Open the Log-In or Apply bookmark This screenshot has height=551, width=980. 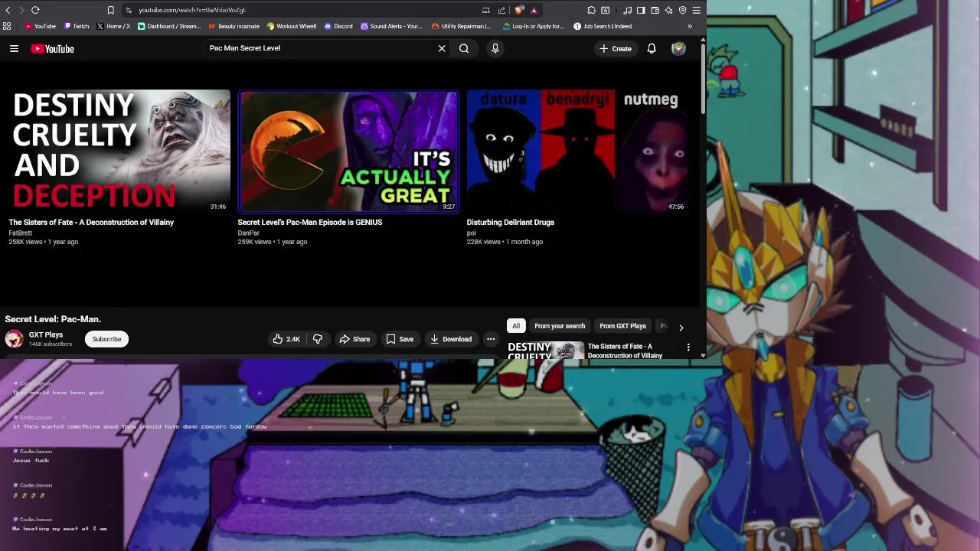click(x=533, y=26)
